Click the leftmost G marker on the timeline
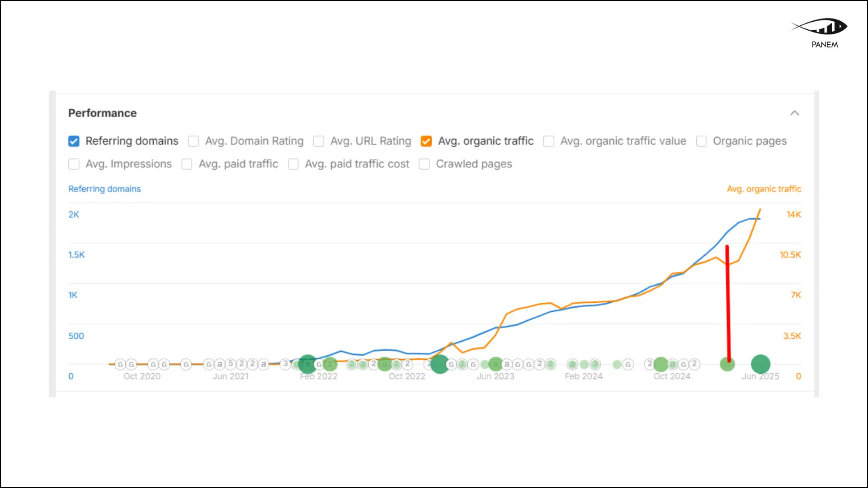Image resolution: width=868 pixels, height=488 pixels. 120,364
